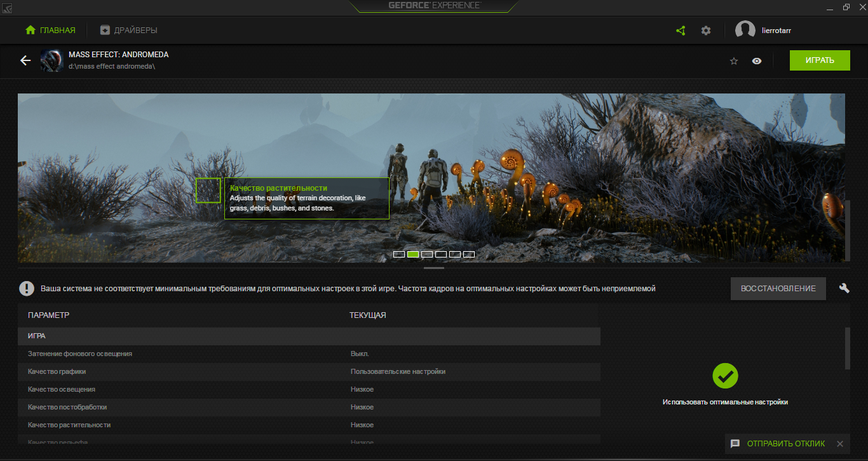Click the d:\mass effect andromeda\ path
868x461 pixels.
point(112,66)
